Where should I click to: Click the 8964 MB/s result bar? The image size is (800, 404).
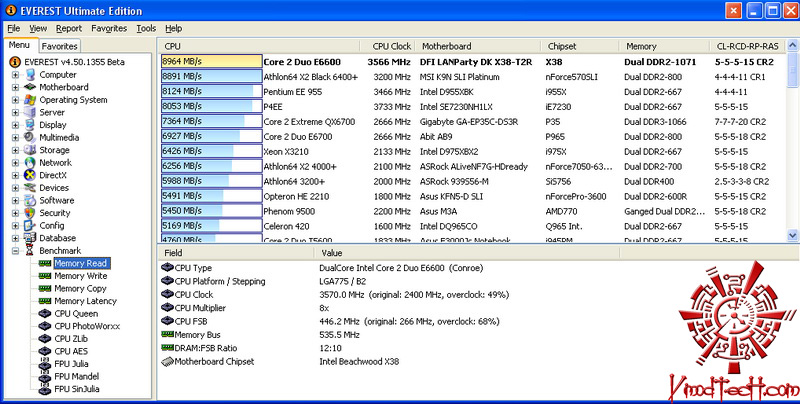(x=212, y=62)
